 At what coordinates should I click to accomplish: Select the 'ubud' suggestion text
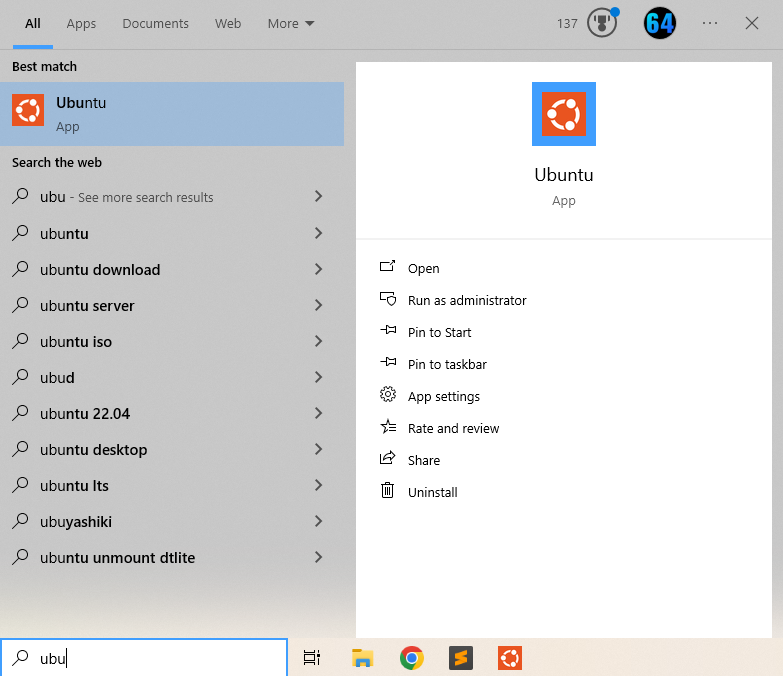[x=57, y=377]
